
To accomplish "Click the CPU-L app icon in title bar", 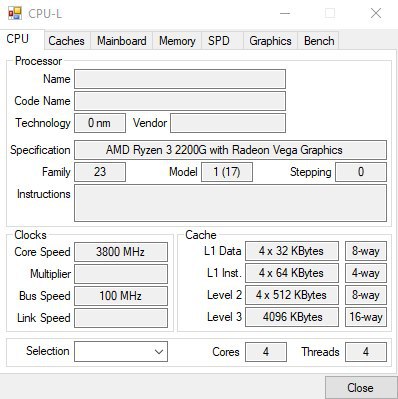I will 15,13.
